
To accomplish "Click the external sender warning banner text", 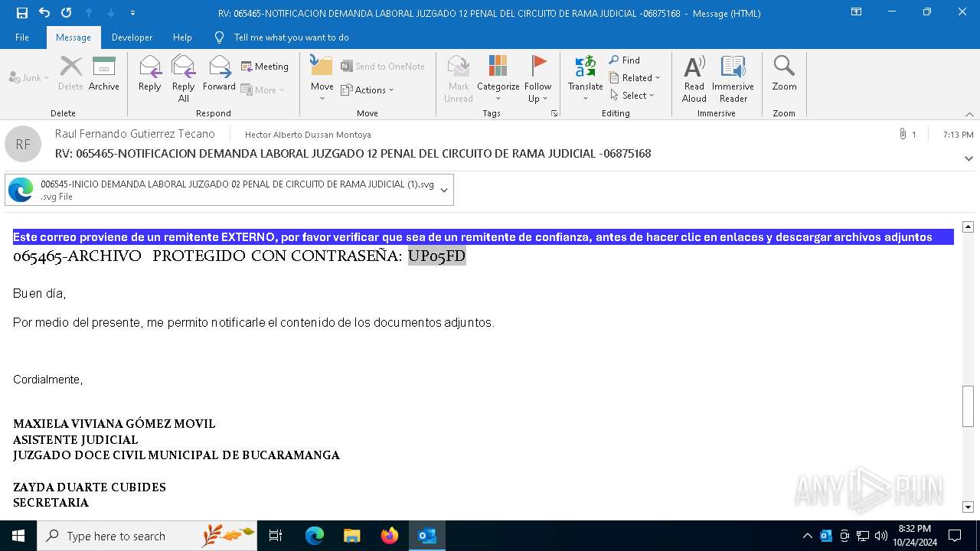I will coord(472,237).
